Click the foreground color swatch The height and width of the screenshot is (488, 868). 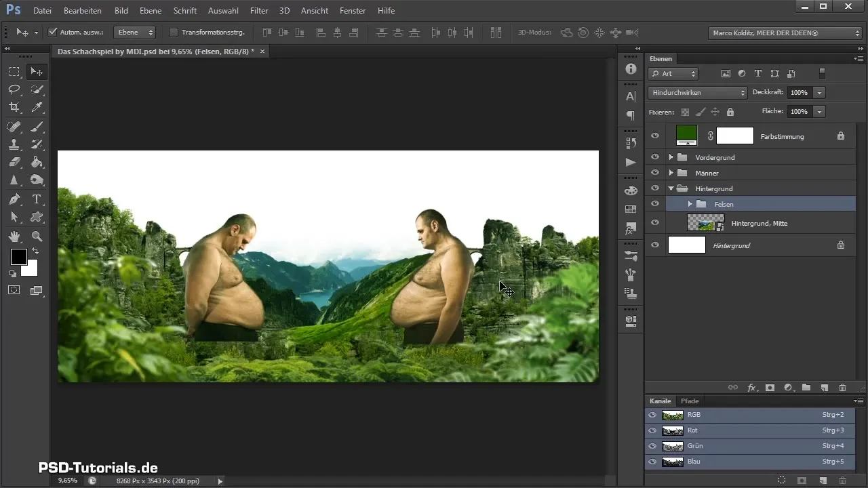point(18,257)
